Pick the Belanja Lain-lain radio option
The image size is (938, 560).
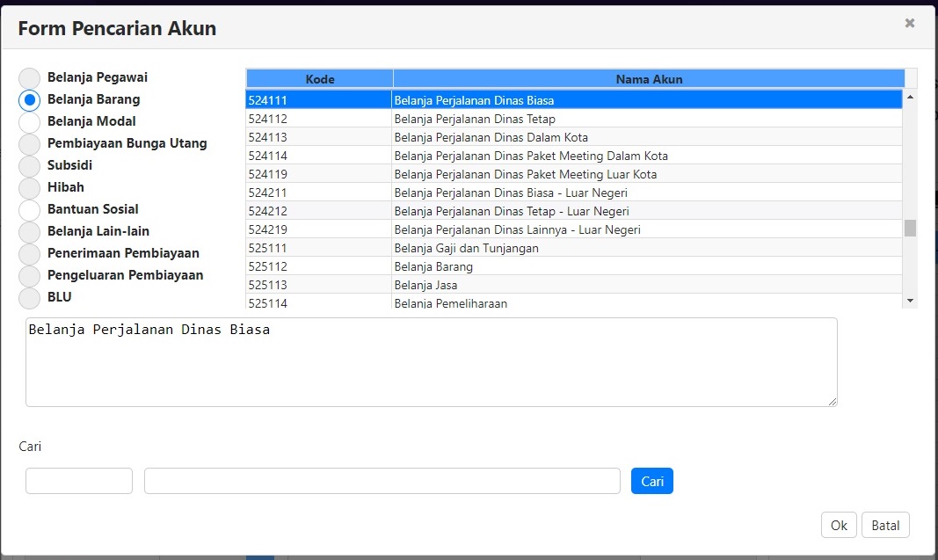point(29,232)
